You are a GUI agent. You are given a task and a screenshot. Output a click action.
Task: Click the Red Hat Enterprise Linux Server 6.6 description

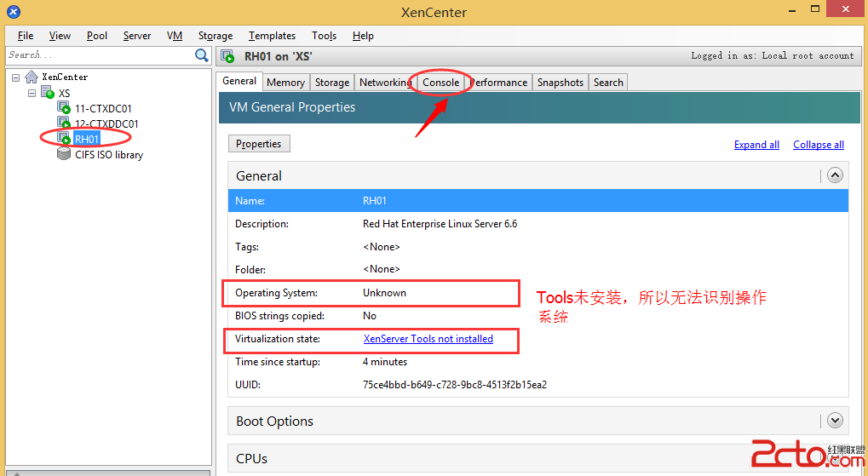(x=440, y=224)
